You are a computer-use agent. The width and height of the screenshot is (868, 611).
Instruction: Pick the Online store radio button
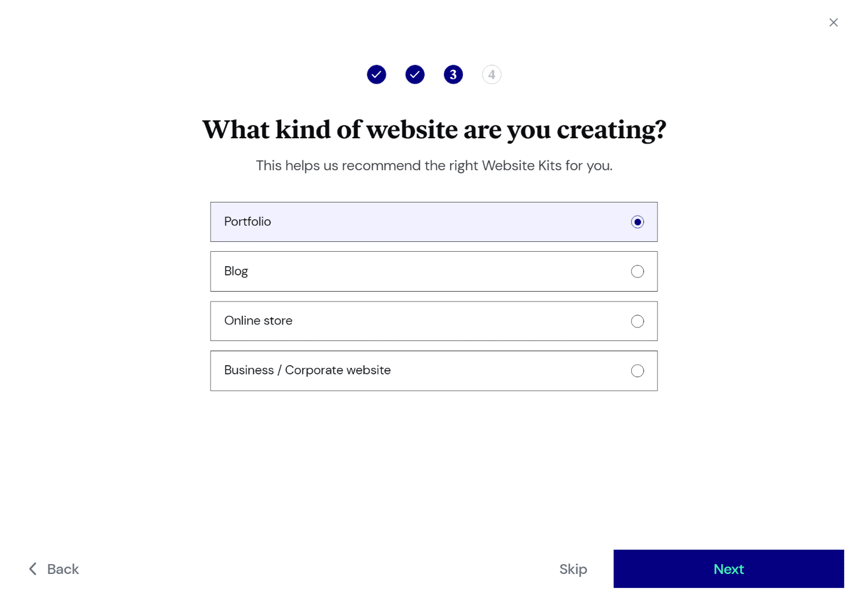[x=637, y=321]
